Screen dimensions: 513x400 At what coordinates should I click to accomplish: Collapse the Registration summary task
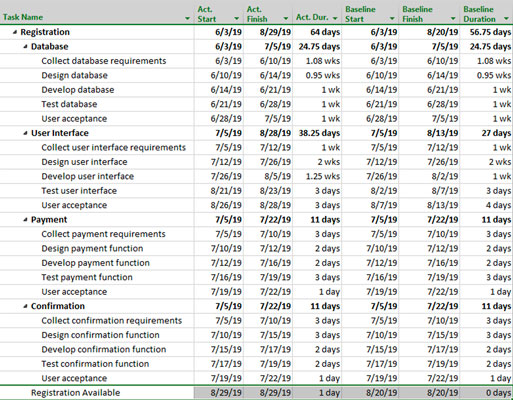tap(15, 32)
